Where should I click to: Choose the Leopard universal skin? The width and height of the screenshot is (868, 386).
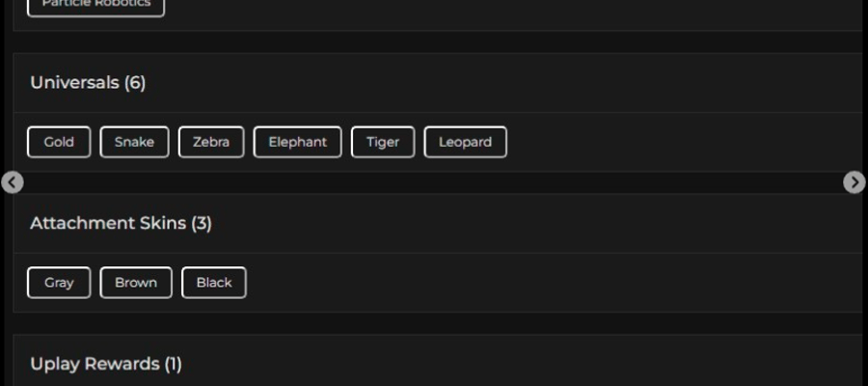(x=465, y=142)
